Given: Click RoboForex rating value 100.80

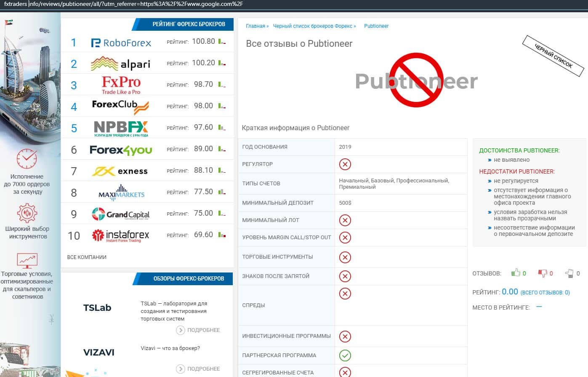Looking at the screenshot, I should (204, 41).
